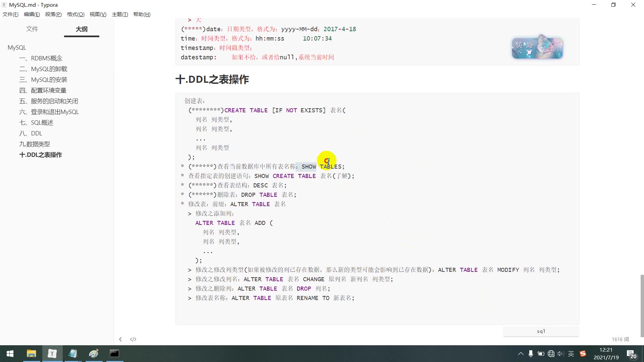The height and width of the screenshot is (362, 644).
Task: Switch to the 大纲 tab
Action: point(81,29)
